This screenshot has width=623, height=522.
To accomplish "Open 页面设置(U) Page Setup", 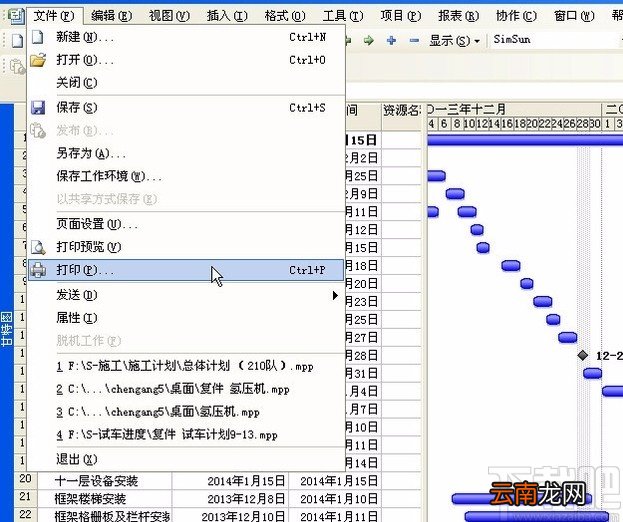I will coord(186,224).
